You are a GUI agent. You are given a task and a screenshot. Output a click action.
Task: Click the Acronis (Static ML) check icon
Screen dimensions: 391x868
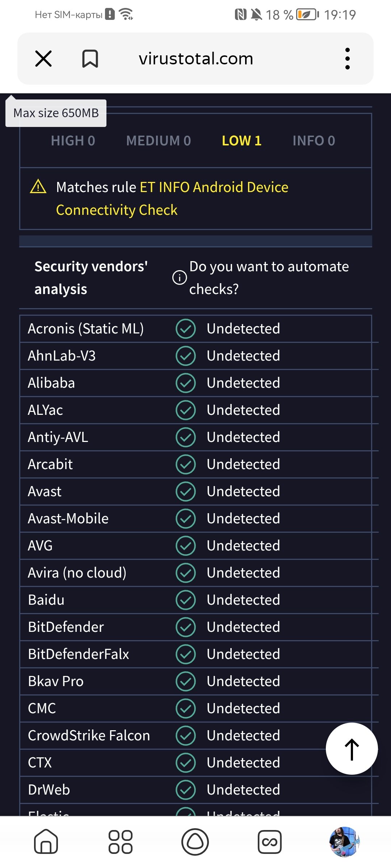click(186, 329)
